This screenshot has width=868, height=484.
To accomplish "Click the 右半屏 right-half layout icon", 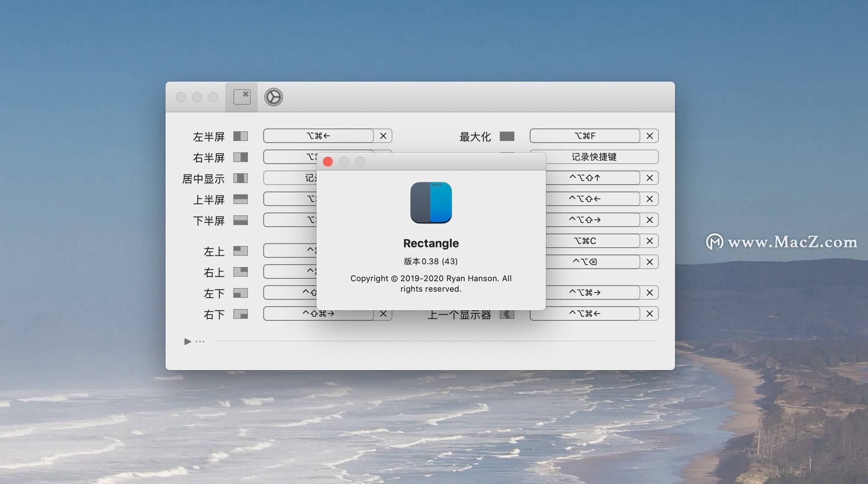I will (x=241, y=157).
